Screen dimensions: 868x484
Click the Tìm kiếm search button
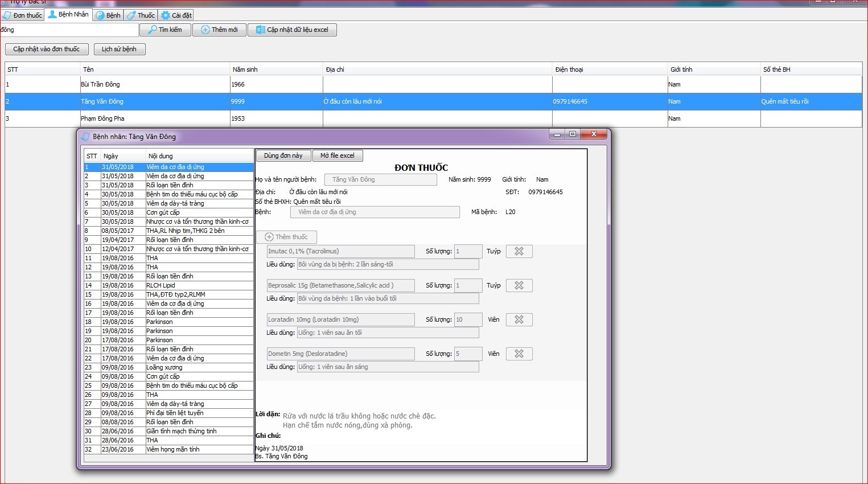click(x=165, y=30)
